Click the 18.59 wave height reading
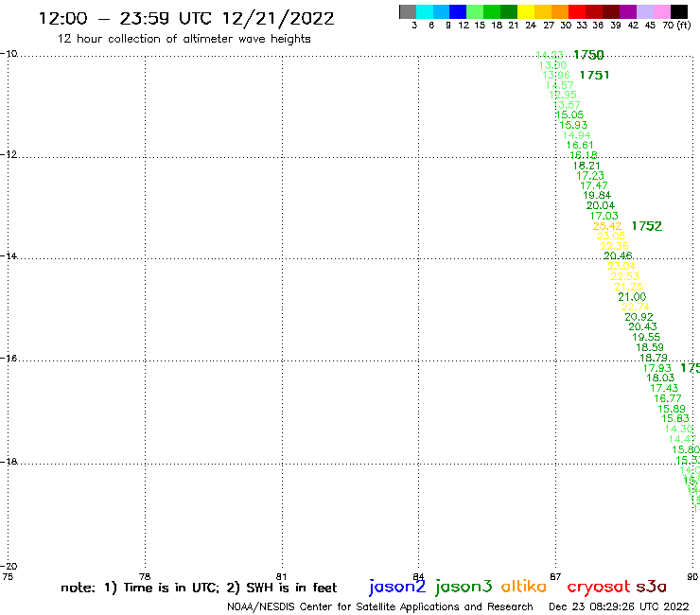700x615 pixels. click(x=650, y=347)
